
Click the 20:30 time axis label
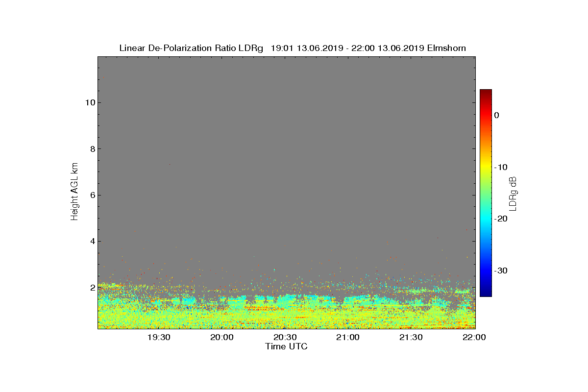coord(285,338)
